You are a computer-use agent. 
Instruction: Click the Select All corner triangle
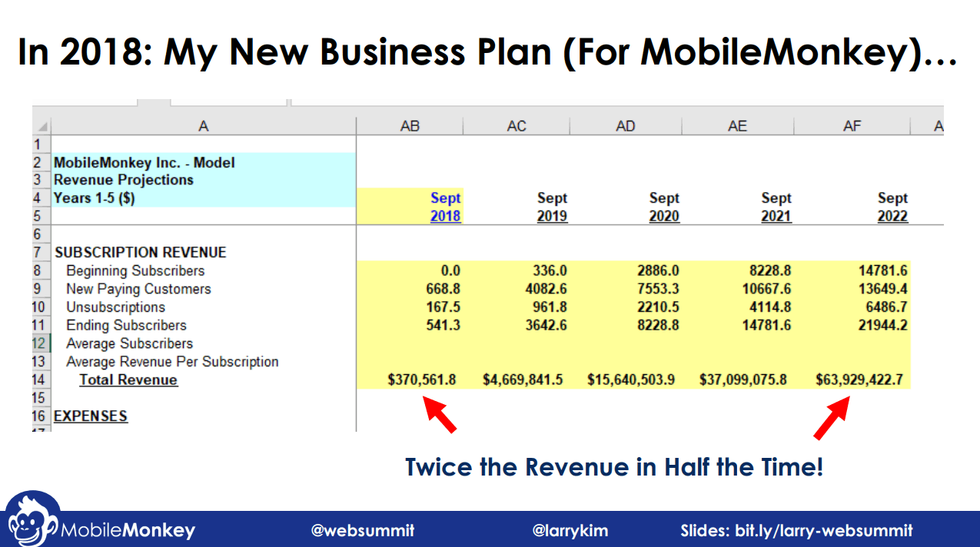tap(42, 126)
